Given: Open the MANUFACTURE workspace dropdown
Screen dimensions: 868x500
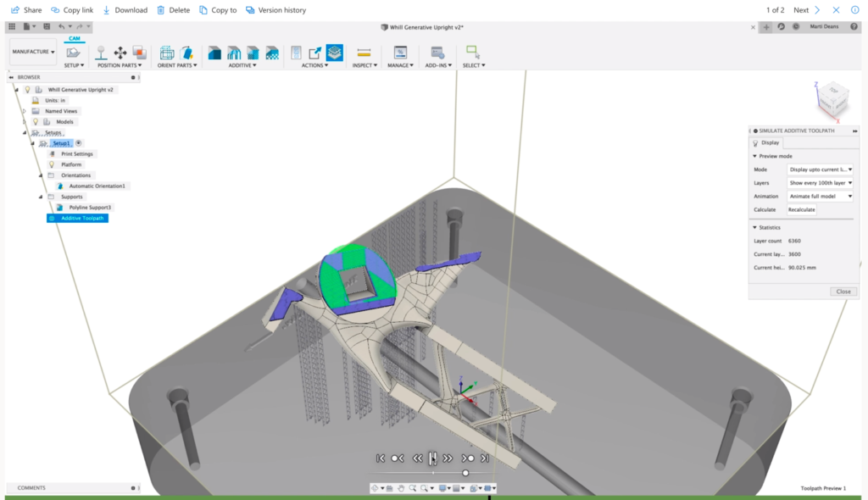Looking at the screenshot, I should [33, 52].
